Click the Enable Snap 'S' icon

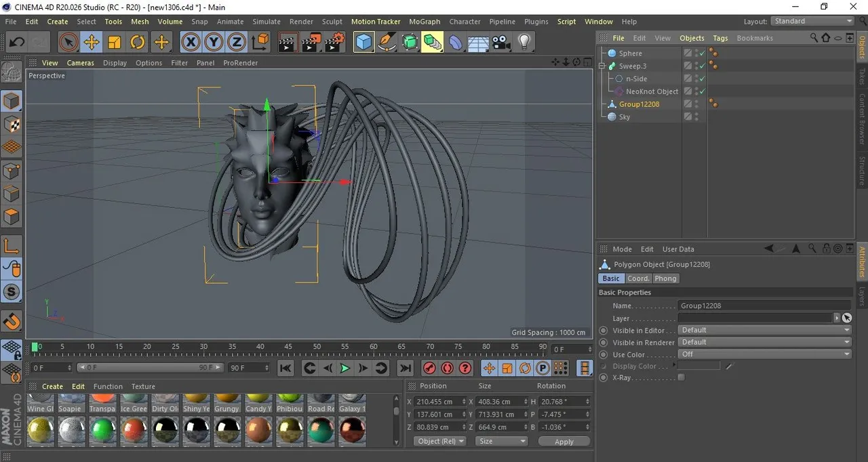12,292
